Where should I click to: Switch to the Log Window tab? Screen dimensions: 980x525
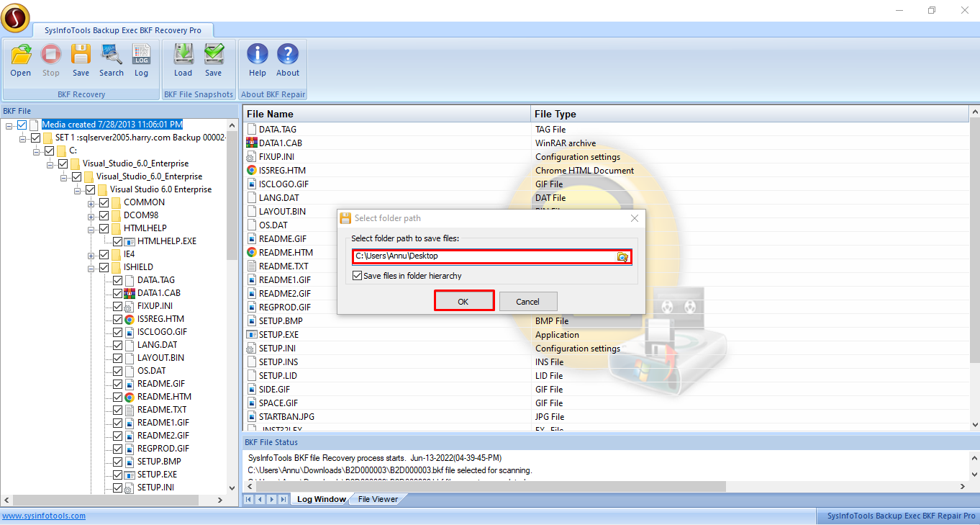321,499
